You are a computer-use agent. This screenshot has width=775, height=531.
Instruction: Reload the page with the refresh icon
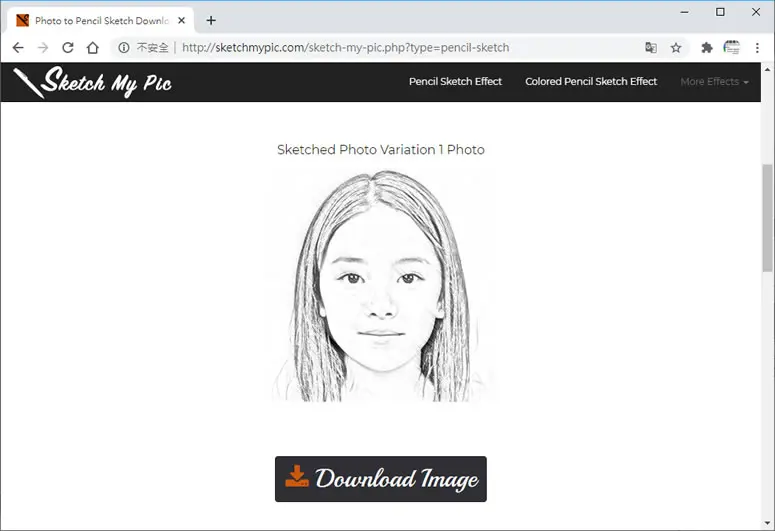(68, 47)
